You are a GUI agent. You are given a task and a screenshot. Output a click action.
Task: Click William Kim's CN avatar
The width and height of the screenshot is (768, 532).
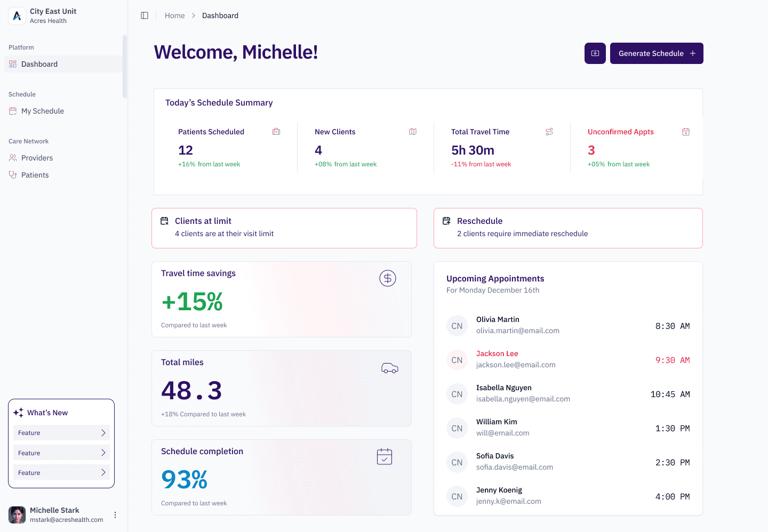point(457,429)
